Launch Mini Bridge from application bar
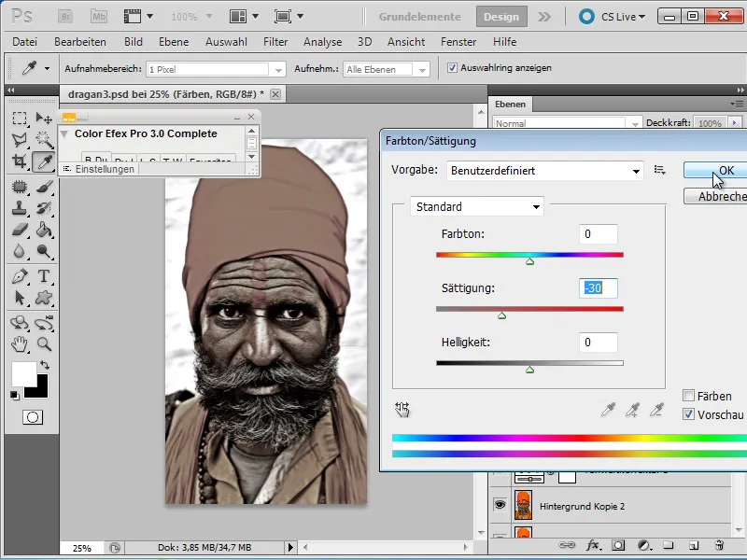Image resolution: width=747 pixels, height=560 pixels. tap(99, 17)
